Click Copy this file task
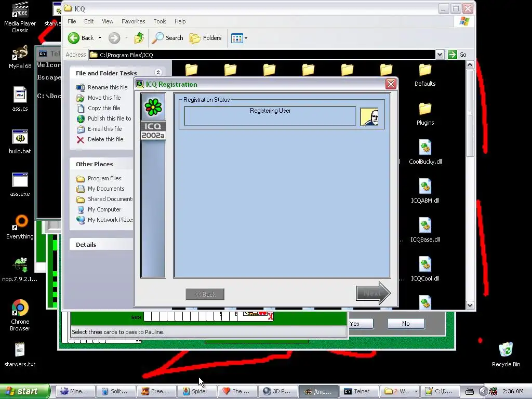Screen dimensions: 532x399 tap(98, 108)
